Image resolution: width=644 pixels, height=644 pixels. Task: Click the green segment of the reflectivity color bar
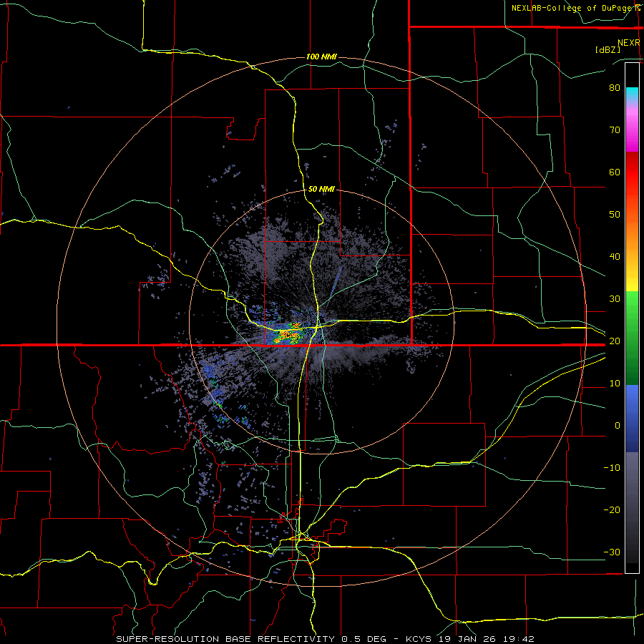(x=632, y=338)
